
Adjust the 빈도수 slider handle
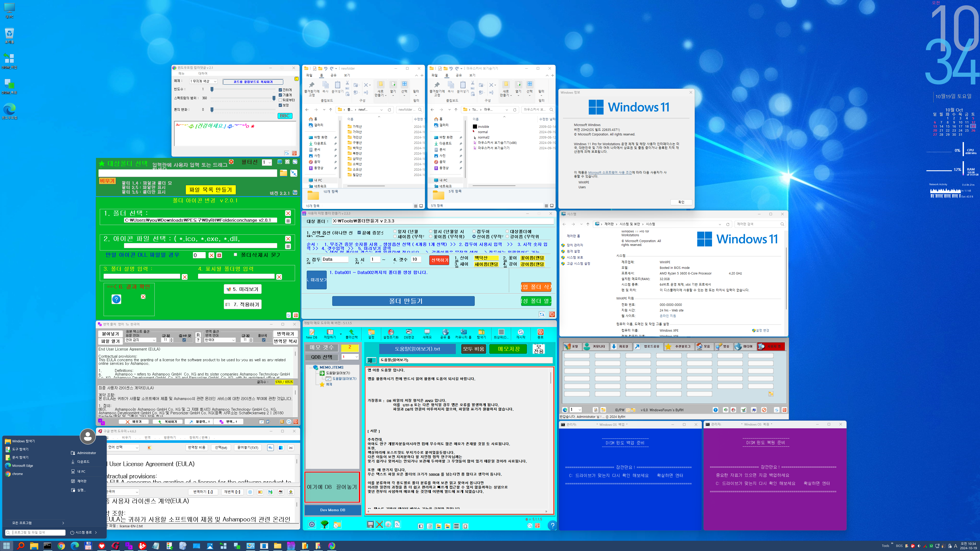coord(212,89)
